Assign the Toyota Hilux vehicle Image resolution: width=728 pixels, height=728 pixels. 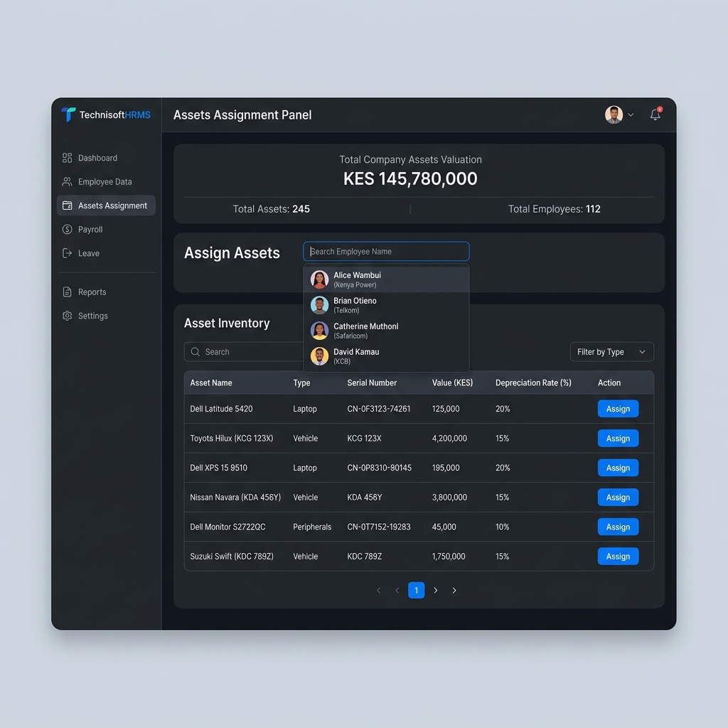tap(618, 438)
